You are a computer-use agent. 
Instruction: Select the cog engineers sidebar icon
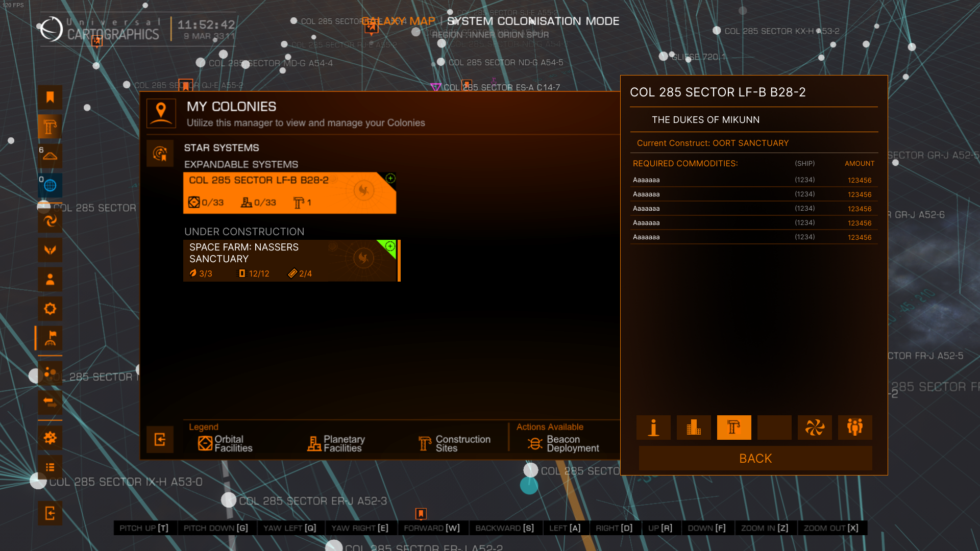tap(50, 309)
